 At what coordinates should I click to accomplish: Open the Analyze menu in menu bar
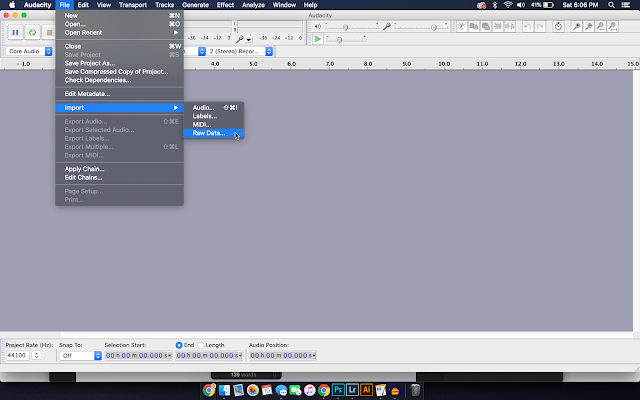coord(253,5)
